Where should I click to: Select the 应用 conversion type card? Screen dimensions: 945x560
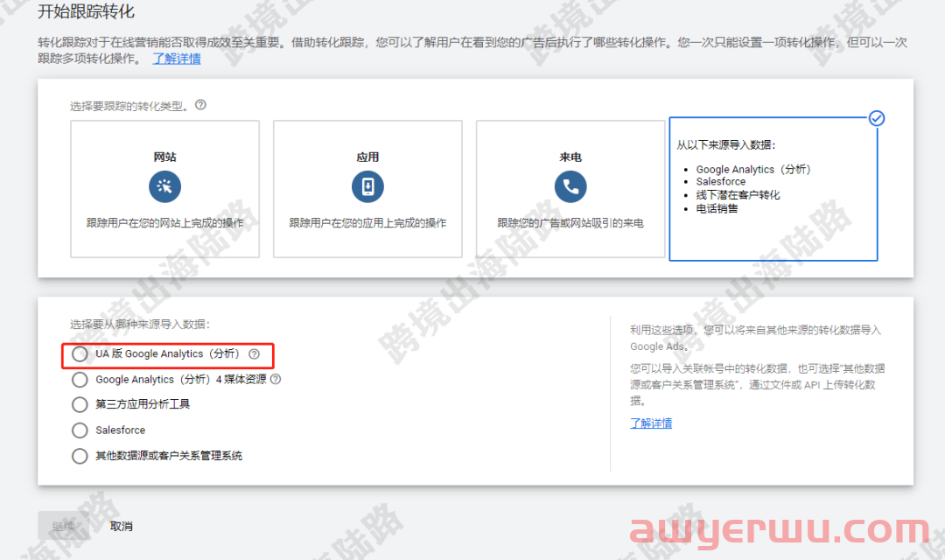coord(367,189)
